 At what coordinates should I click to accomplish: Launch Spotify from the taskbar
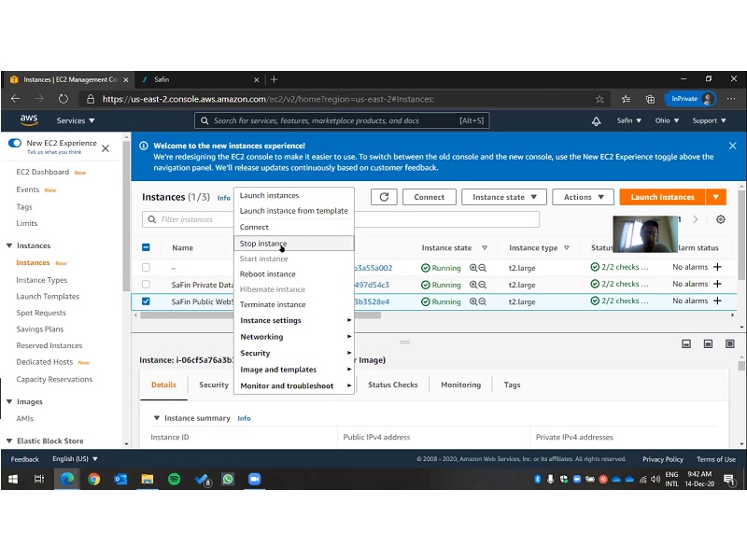[x=174, y=479]
